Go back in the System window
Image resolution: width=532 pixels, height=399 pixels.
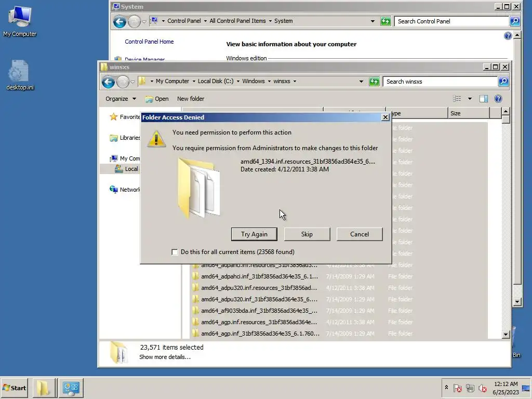point(119,22)
